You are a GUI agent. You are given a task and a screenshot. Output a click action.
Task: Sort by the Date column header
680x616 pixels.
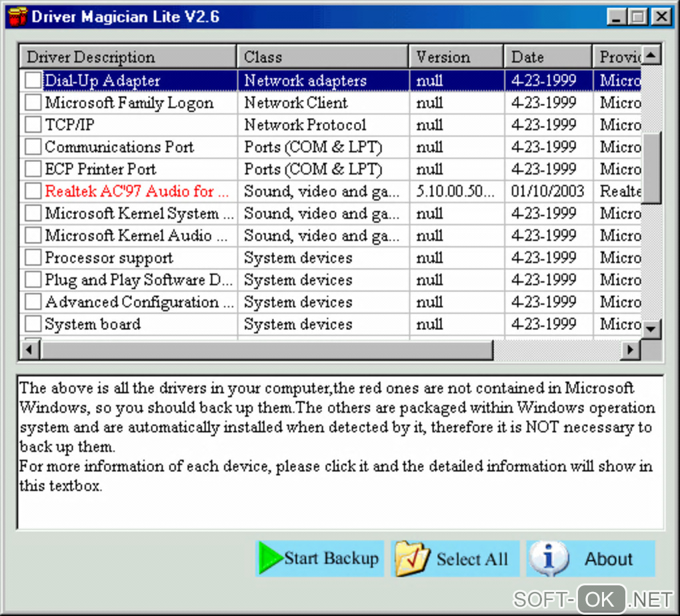point(548,57)
